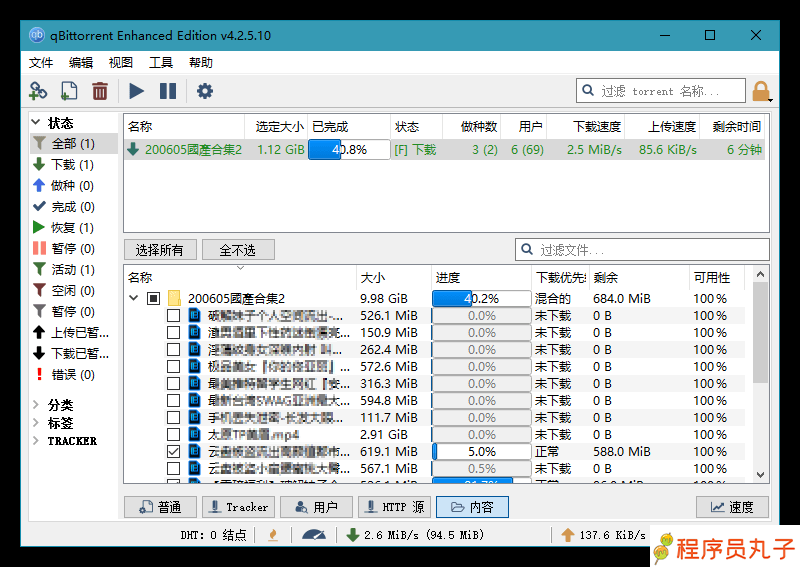
Task: Select the 活动 (1) status filter
Action: (x=73, y=269)
